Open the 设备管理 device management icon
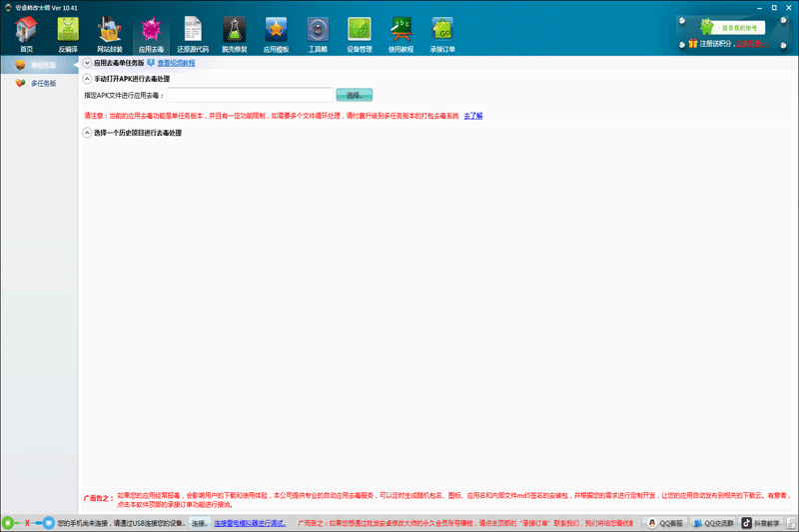799x532 pixels. [360, 34]
